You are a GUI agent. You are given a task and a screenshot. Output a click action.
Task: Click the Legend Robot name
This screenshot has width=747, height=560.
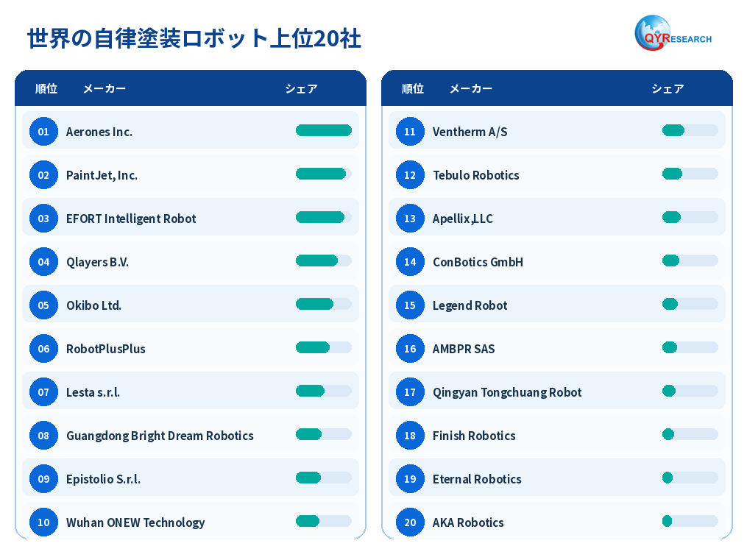[470, 305]
